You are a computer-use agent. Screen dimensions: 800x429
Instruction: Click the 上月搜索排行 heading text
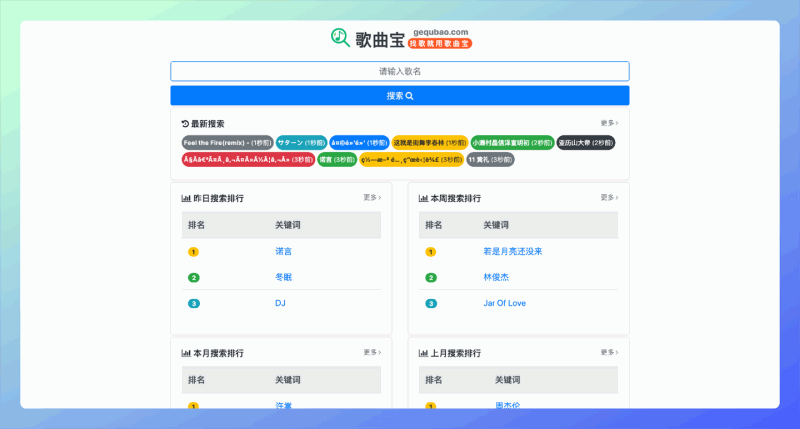(456, 354)
